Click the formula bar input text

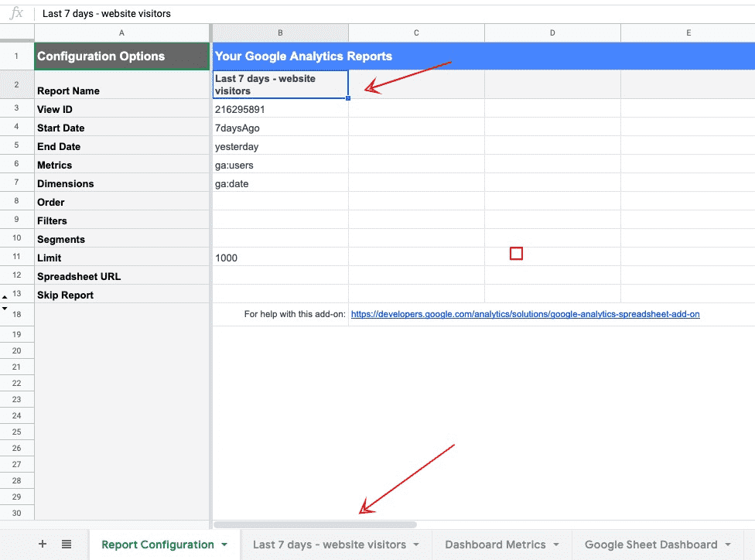click(107, 13)
